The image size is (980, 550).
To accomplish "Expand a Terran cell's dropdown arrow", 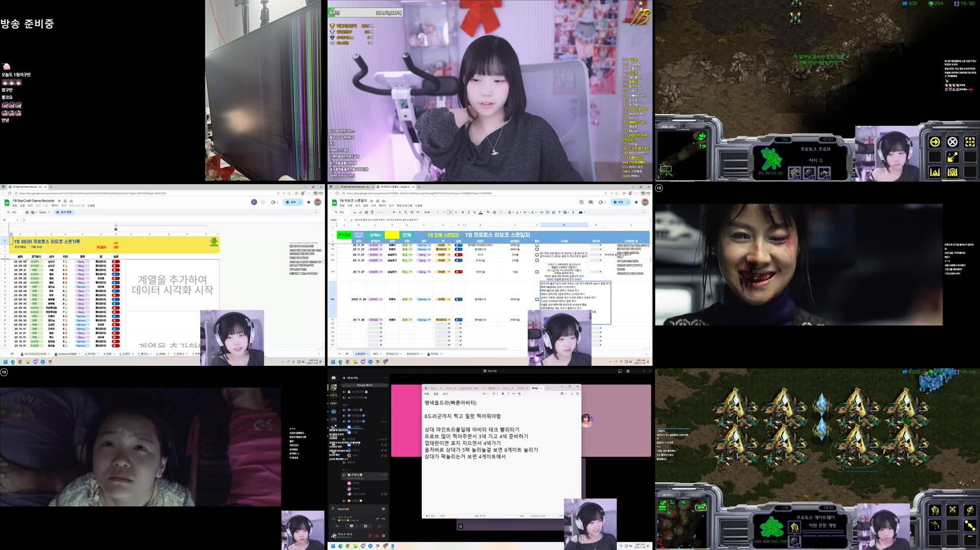I will pos(429,245).
